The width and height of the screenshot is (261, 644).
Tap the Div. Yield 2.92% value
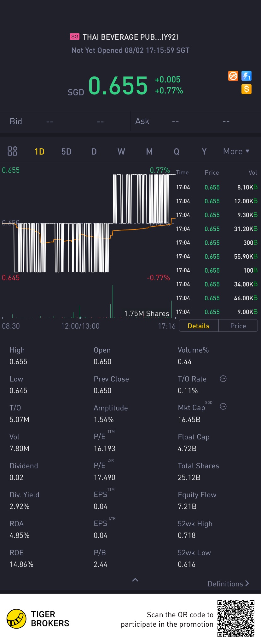tap(20, 506)
